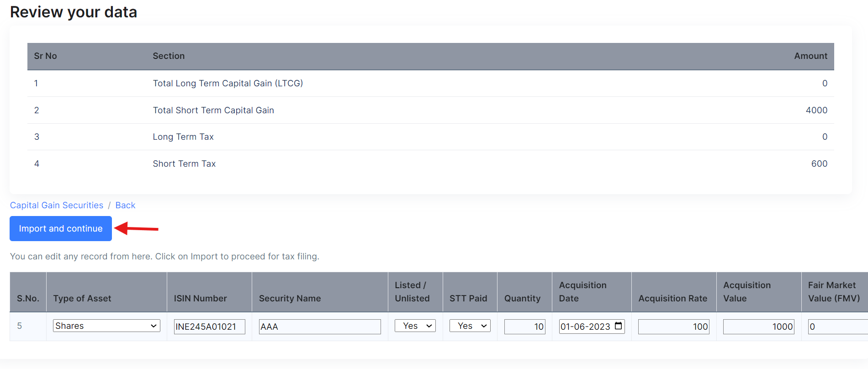868x369 pixels.
Task: Click the Back link
Action: click(125, 205)
